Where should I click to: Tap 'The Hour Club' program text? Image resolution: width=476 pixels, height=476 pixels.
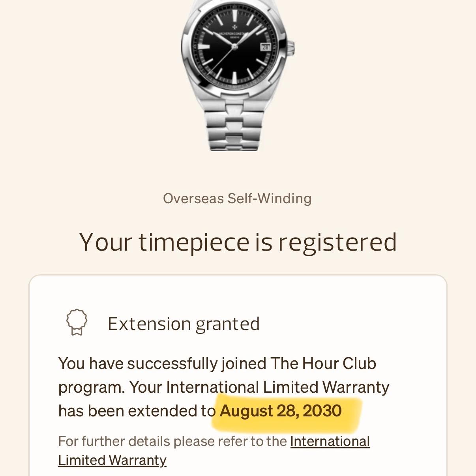point(323,364)
